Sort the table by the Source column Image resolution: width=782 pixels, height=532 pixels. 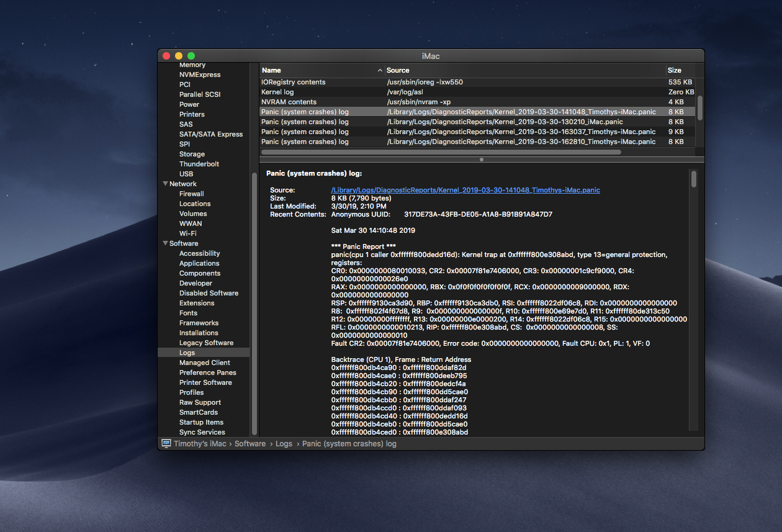(x=524, y=70)
